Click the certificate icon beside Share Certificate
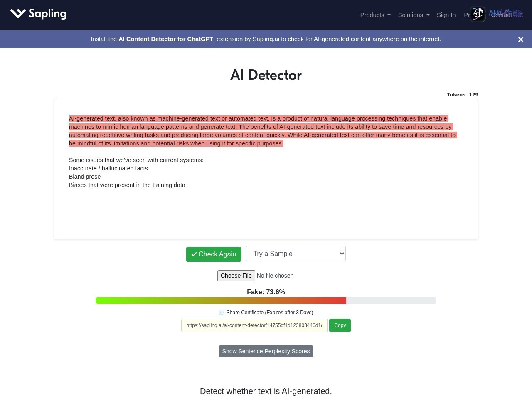Viewport: 532px width, 399px height. (222, 313)
